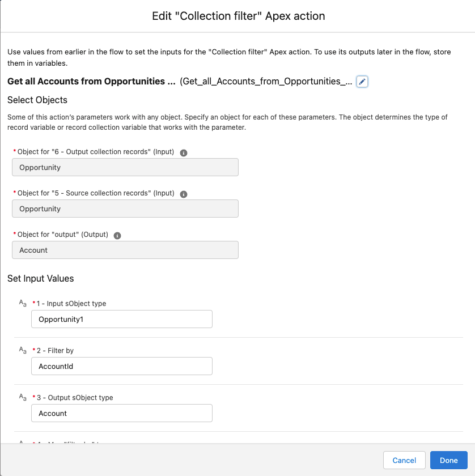Screen dimensions: 475x476
Task: Select the text data type icon beside Input sObject type
Action: 23,303
